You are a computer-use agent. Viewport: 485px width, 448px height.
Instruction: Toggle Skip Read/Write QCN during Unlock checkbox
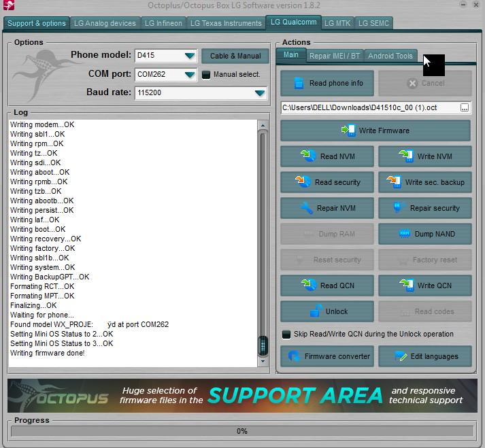coord(286,334)
